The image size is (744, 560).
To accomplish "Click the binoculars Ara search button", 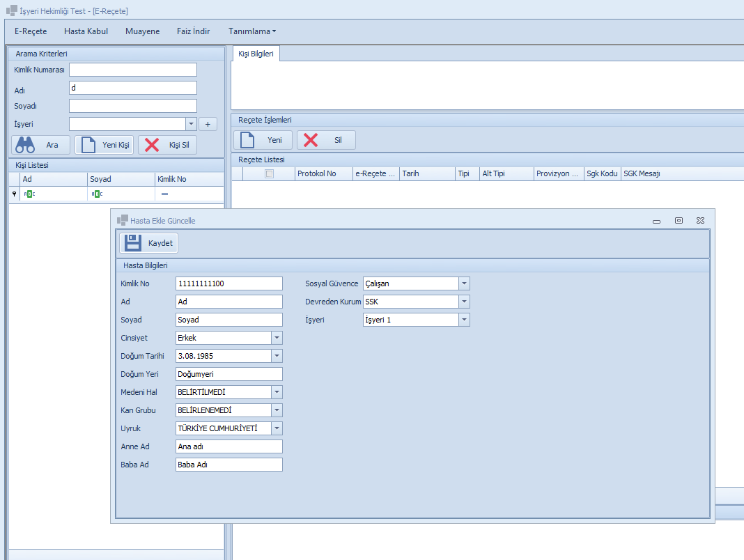I will point(41,145).
